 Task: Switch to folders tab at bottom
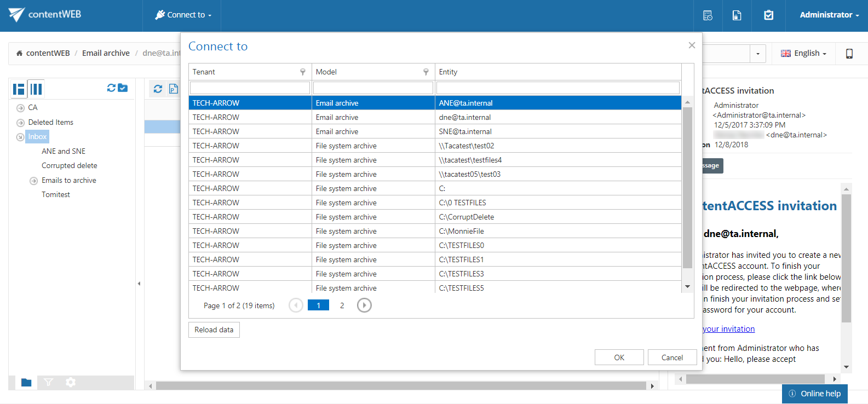(26, 382)
